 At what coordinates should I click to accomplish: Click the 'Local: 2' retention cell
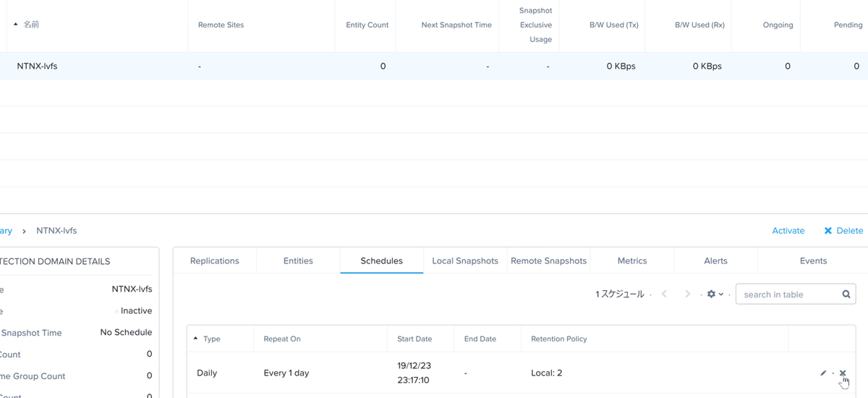click(546, 373)
